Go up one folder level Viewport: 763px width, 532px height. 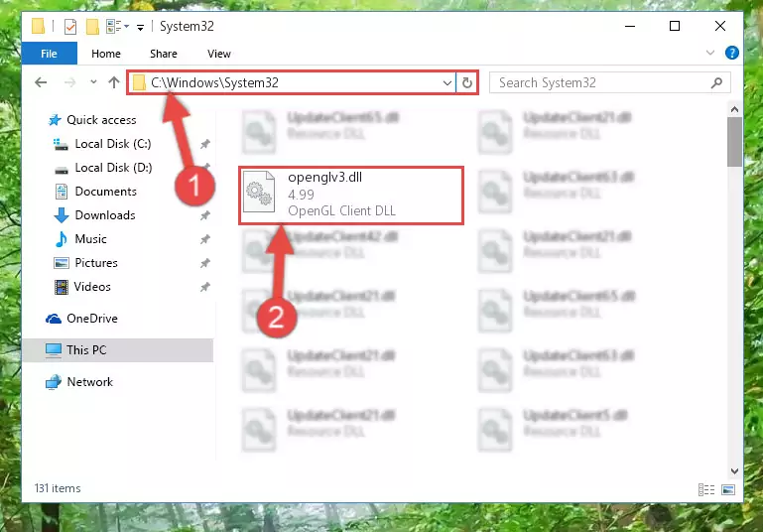pyautogui.click(x=114, y=82)
